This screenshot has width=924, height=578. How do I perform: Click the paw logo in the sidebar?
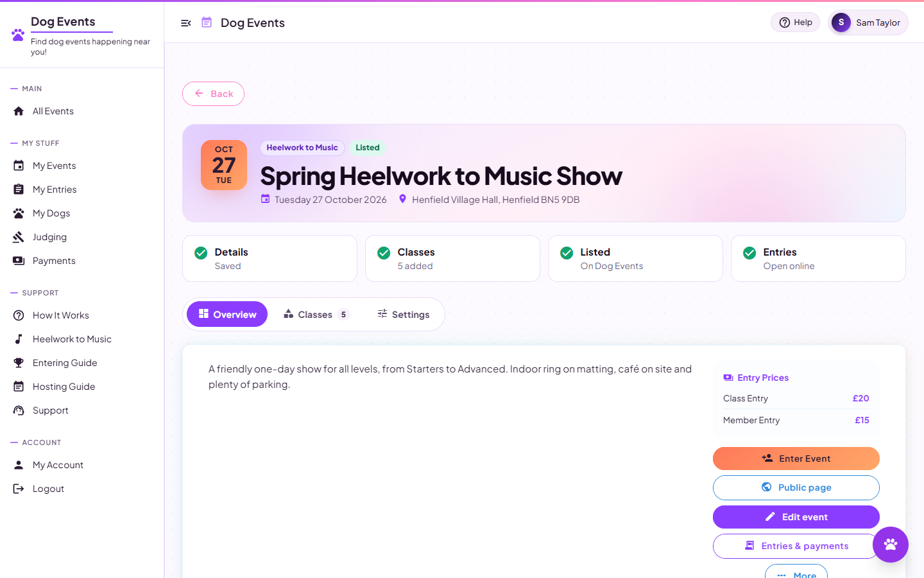18,35
